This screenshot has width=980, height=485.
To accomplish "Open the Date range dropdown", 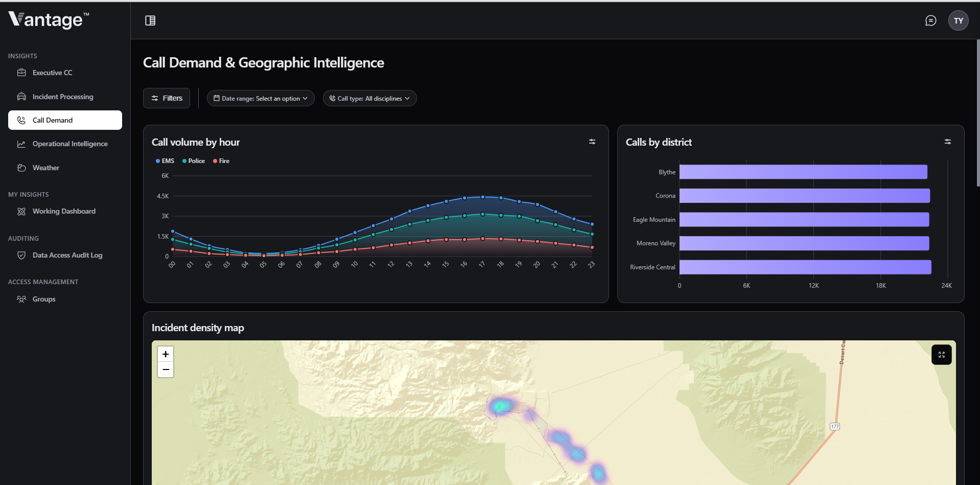I will 261,98.
